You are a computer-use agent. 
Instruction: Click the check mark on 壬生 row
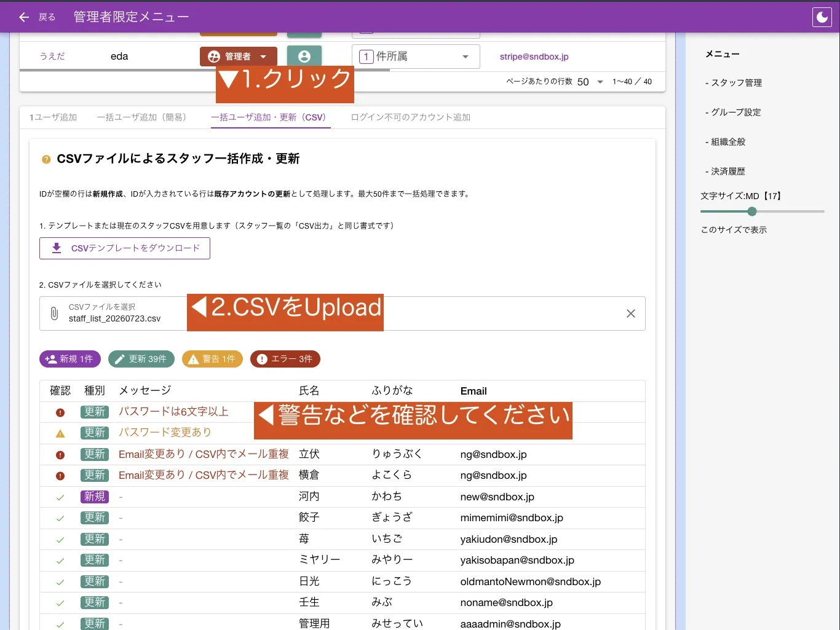[x=60, y=603]
